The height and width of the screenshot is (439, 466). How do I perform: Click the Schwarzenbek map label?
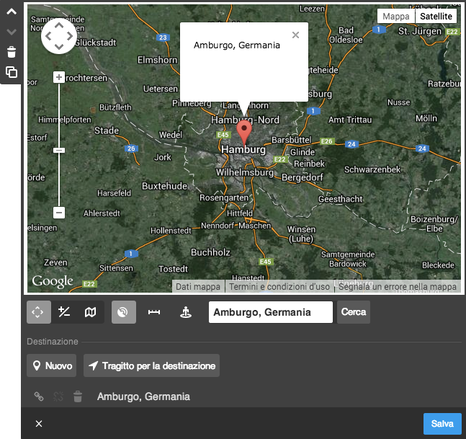click(x=372, y=170)
